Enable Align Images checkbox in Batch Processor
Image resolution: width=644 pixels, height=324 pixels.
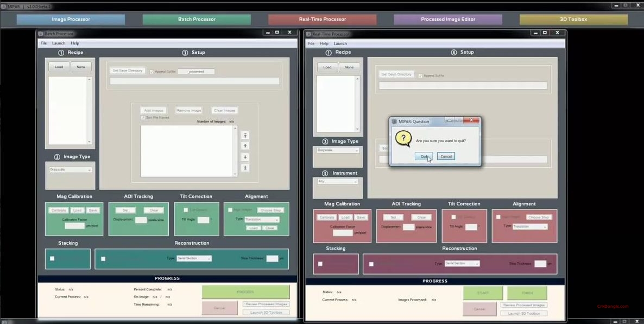point(230,210)
